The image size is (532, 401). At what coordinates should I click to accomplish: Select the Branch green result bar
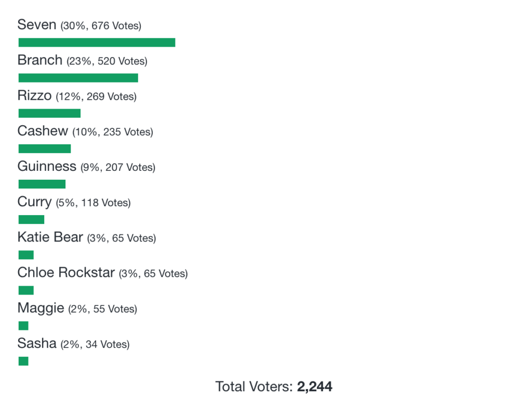click(x=78, y=78)
